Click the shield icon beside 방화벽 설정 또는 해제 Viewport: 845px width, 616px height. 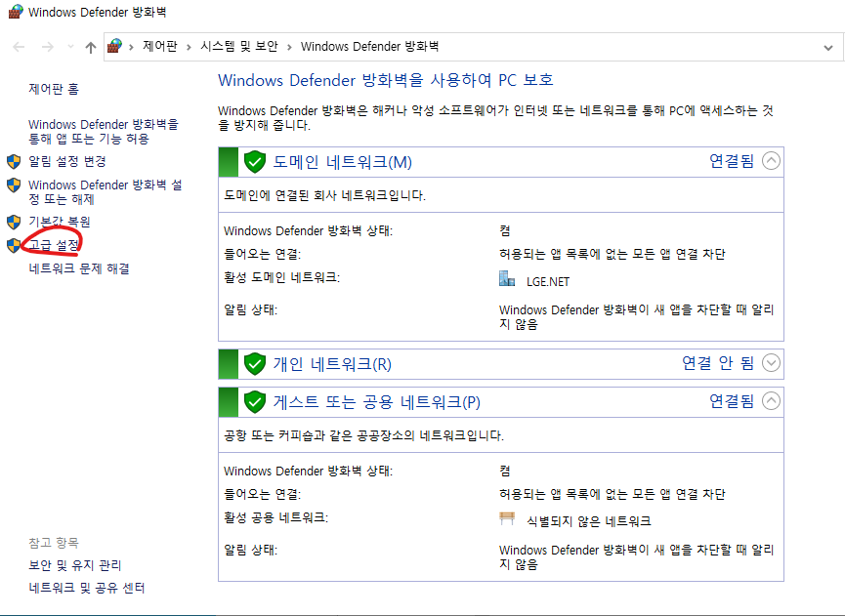(x=14, y=185)
